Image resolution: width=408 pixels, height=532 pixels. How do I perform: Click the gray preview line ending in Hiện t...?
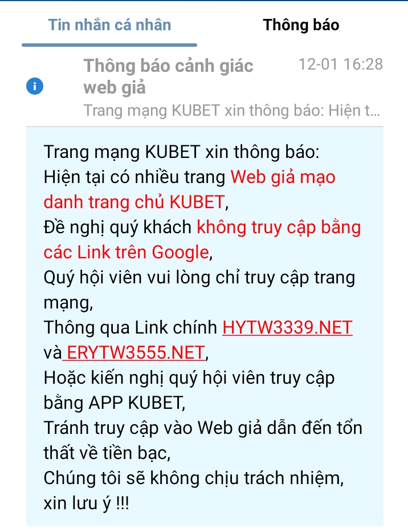[232, 111]
